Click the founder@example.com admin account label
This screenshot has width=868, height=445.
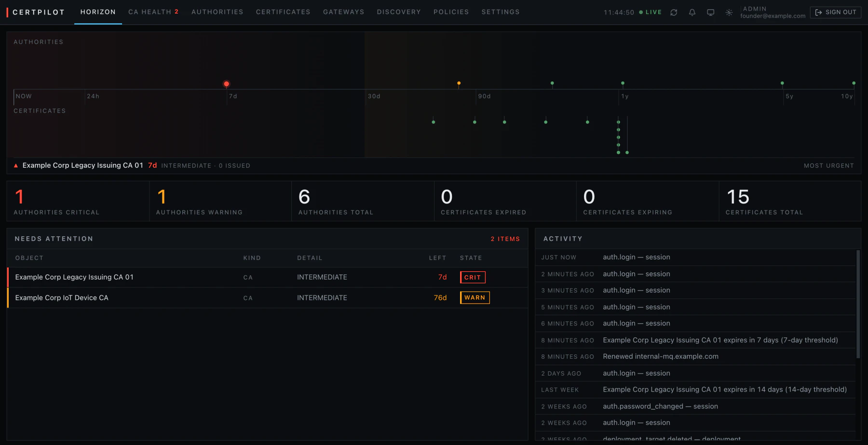tap(773, 16)
